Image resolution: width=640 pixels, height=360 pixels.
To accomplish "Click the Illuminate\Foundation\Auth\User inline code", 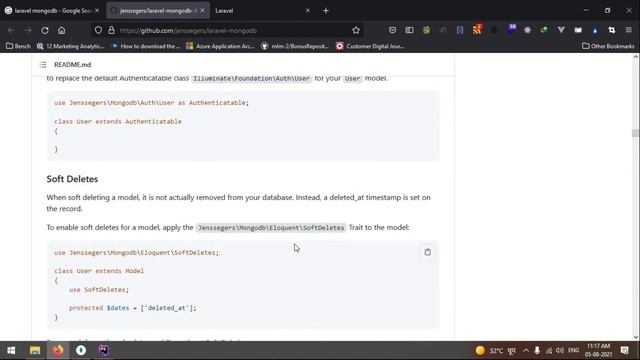I will click(251, 78).
